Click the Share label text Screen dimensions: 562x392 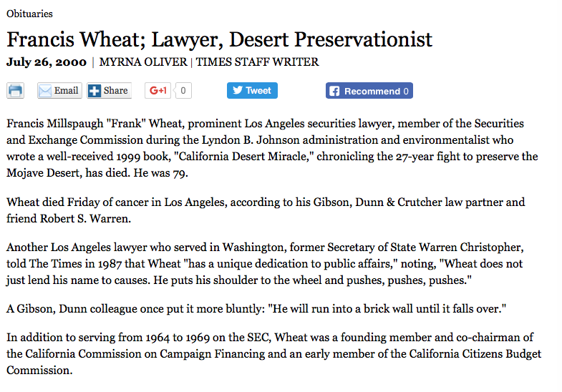(115, 91)
